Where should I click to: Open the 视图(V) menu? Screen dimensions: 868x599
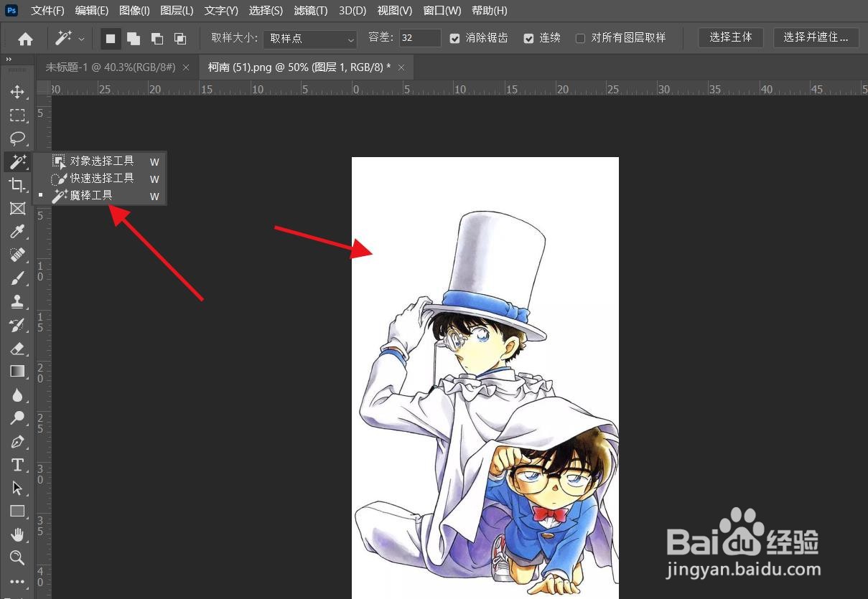[x=395, y=11]
